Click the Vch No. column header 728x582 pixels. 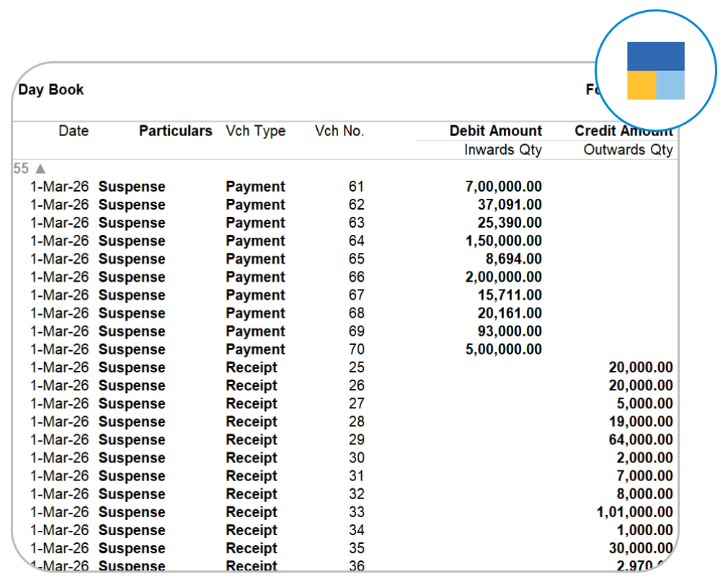[x=339, y=131]
